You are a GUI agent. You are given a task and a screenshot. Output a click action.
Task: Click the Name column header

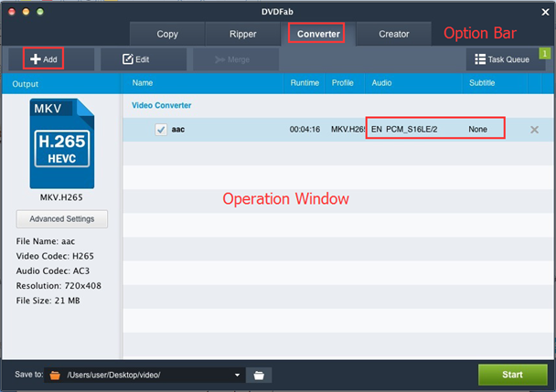(143, 83)
